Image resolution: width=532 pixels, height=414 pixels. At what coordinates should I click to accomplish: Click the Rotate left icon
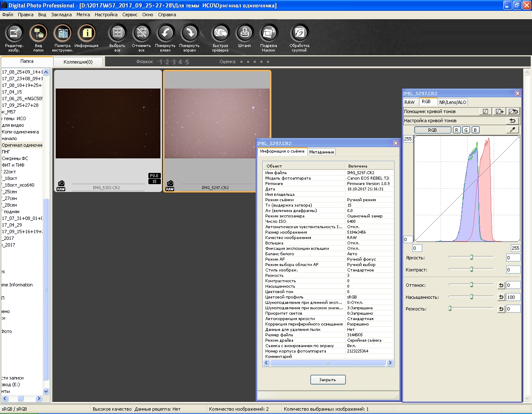click(x=165, y=33)
